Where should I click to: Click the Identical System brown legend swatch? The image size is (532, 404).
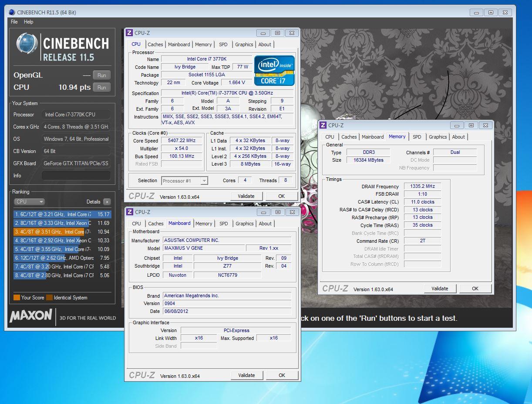click(x=49, y=298)
